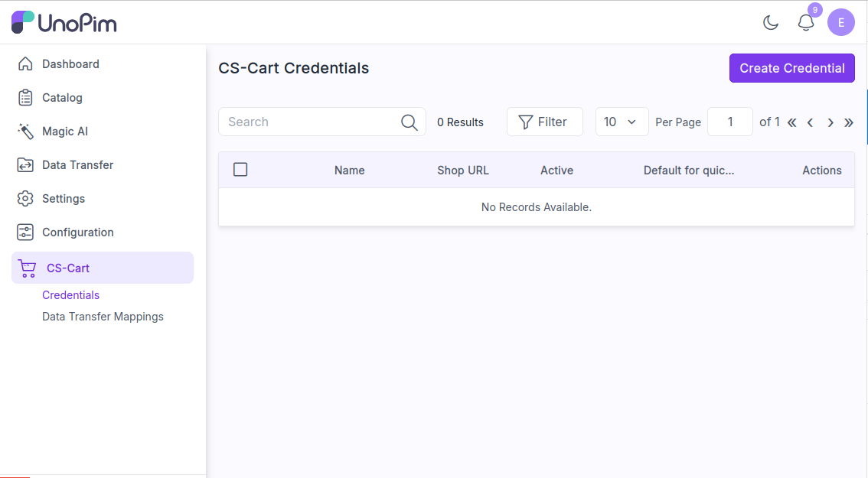
Task: Click the page number input field
Action: (730, 122)
